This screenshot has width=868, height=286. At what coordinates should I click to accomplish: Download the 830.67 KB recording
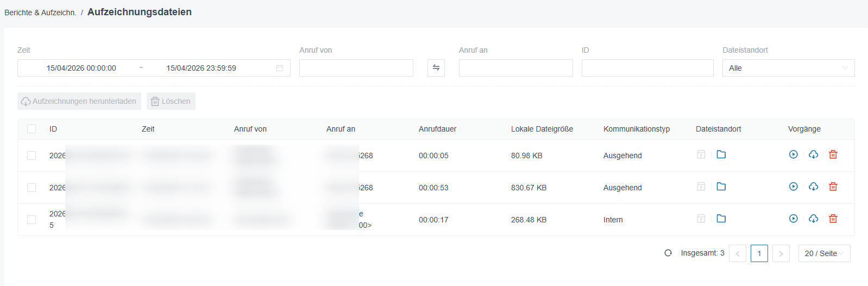click(x=813, y=186)
